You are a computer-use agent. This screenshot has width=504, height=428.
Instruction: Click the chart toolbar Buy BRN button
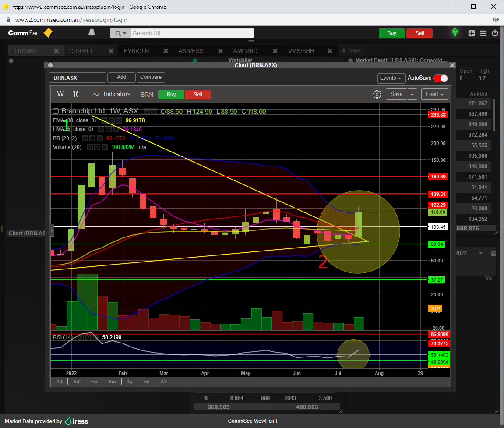coord(171,95)
